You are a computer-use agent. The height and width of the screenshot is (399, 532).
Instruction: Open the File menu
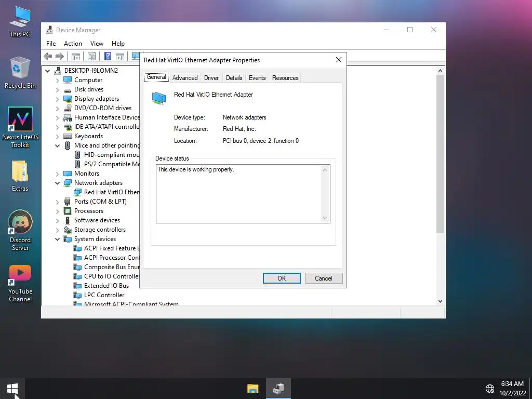tap(51, 44)
